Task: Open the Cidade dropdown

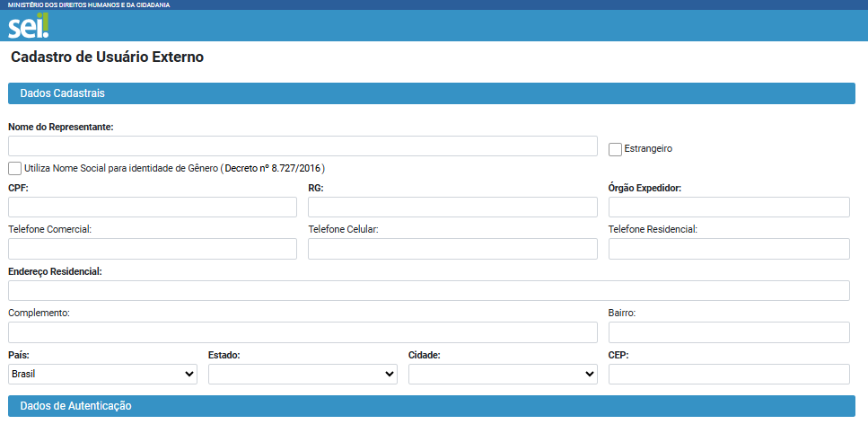Action: pyautogui.click(x=503, y=374)
